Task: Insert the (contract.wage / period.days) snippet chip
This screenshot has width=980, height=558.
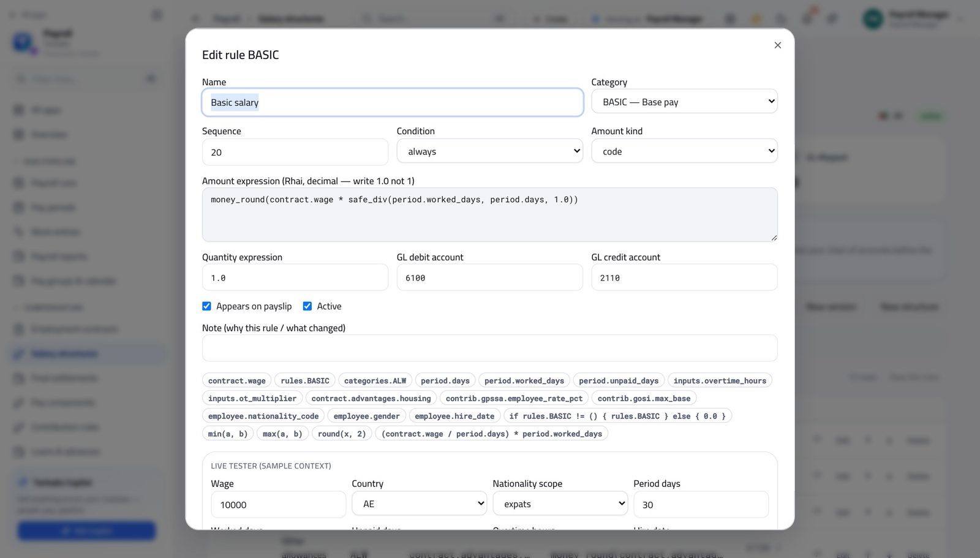Action: click(x=492, y=434)
